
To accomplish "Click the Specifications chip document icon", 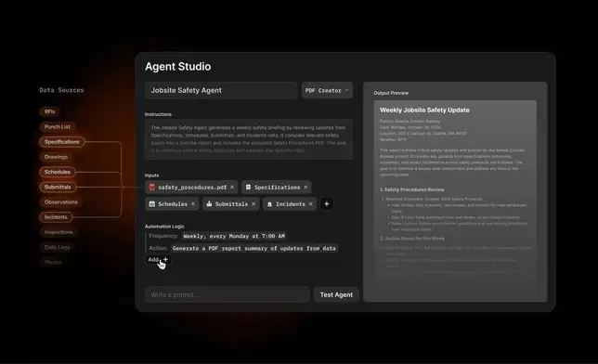I will point(248,187).
